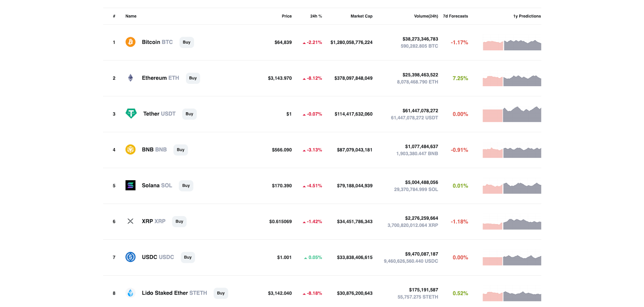Click the Buy button for Bitcoin

tap(186, 42)
